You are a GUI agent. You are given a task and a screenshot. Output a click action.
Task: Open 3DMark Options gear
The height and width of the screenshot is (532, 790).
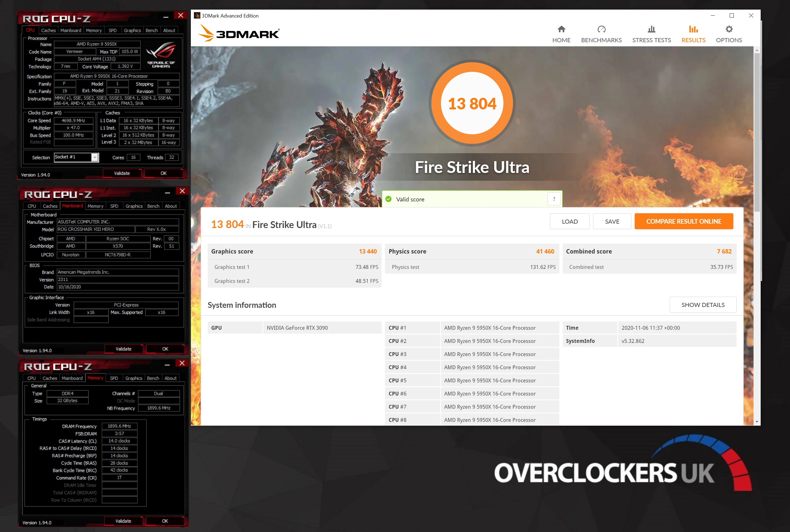coord(729,34)
